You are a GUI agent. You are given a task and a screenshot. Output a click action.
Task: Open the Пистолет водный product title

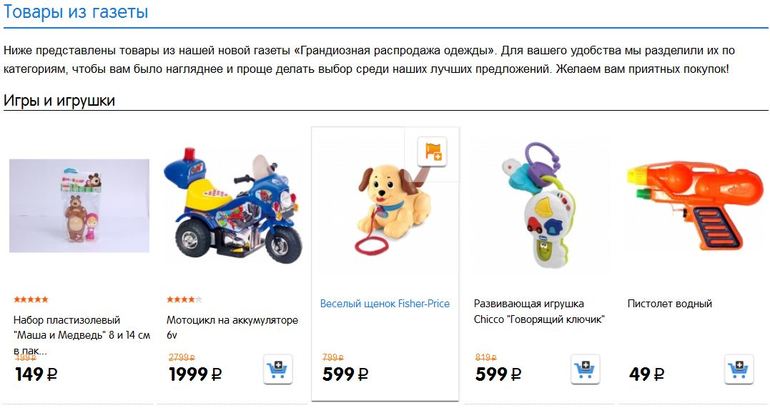pyautogui.click(x=669, y=303)
